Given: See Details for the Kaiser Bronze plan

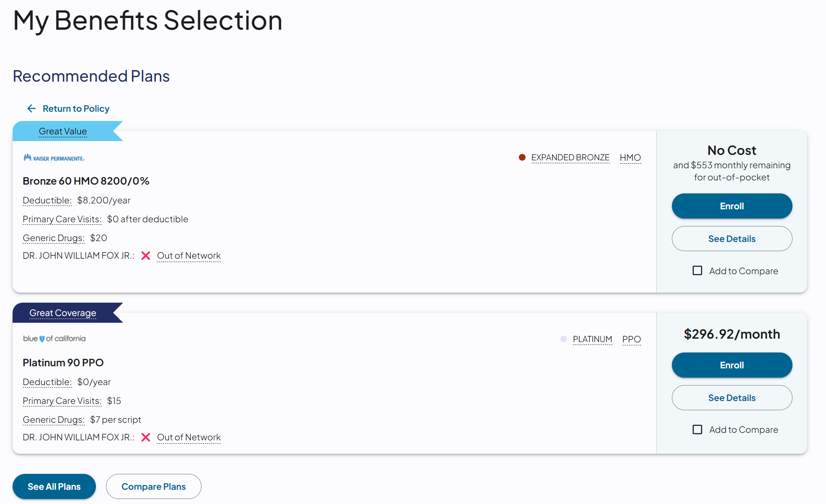Looking at the screenshot, I should click(732, 239).
